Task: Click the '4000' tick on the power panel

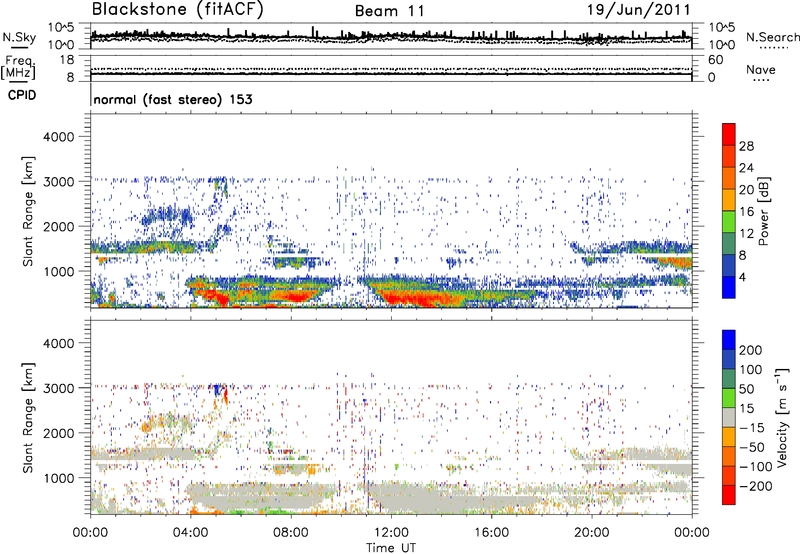Action: (59, 137)
